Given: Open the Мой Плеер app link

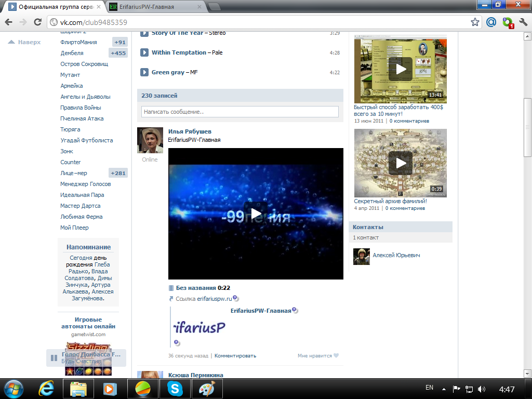Looking at the screenshot, I should coord(74,228).
